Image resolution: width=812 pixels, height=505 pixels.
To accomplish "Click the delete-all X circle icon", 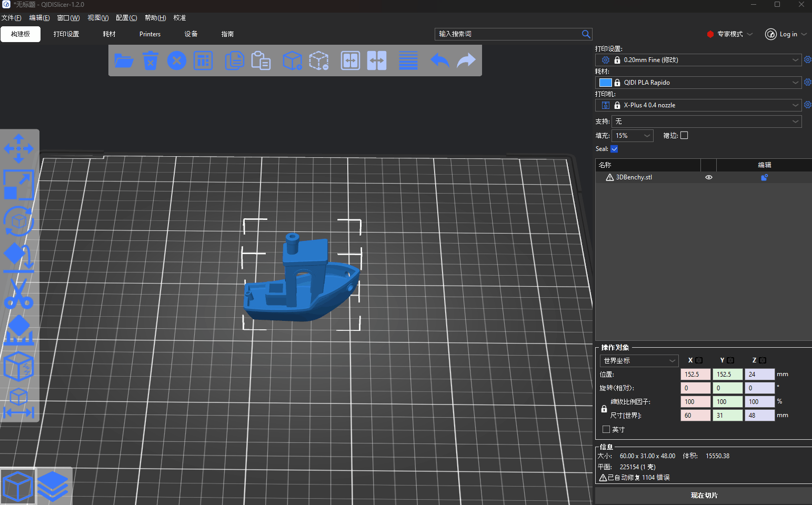I will (x=177, y=60).
